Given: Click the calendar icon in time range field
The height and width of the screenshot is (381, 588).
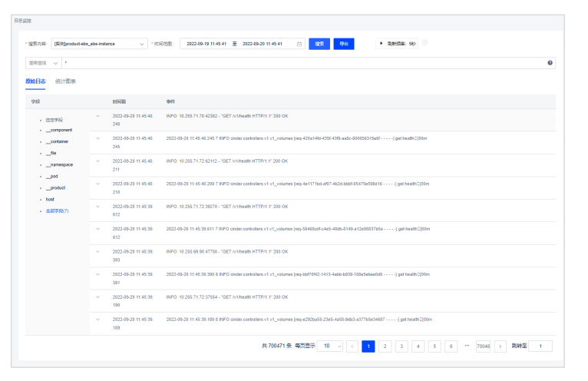Looking at the screenshot, I should point(299,44).
